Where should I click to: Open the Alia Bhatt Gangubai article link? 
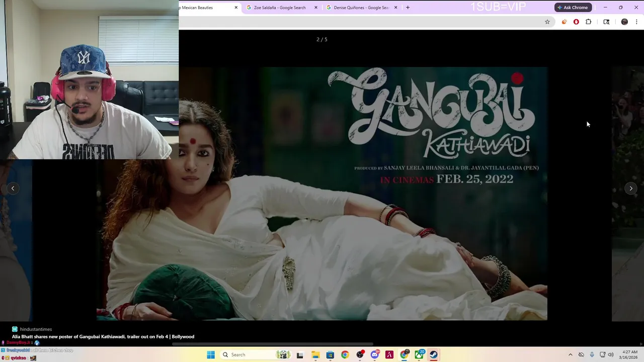tap(103, 337)
